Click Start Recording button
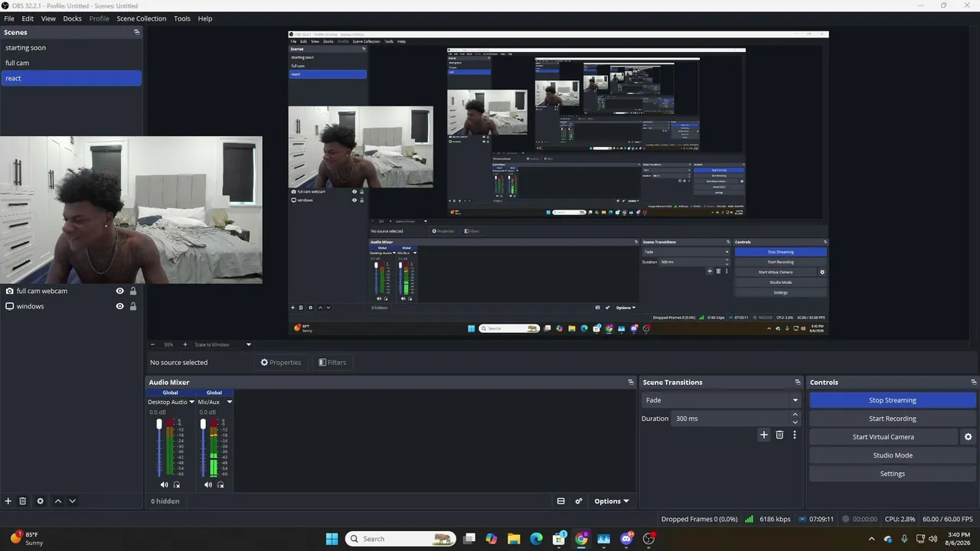 893,419
